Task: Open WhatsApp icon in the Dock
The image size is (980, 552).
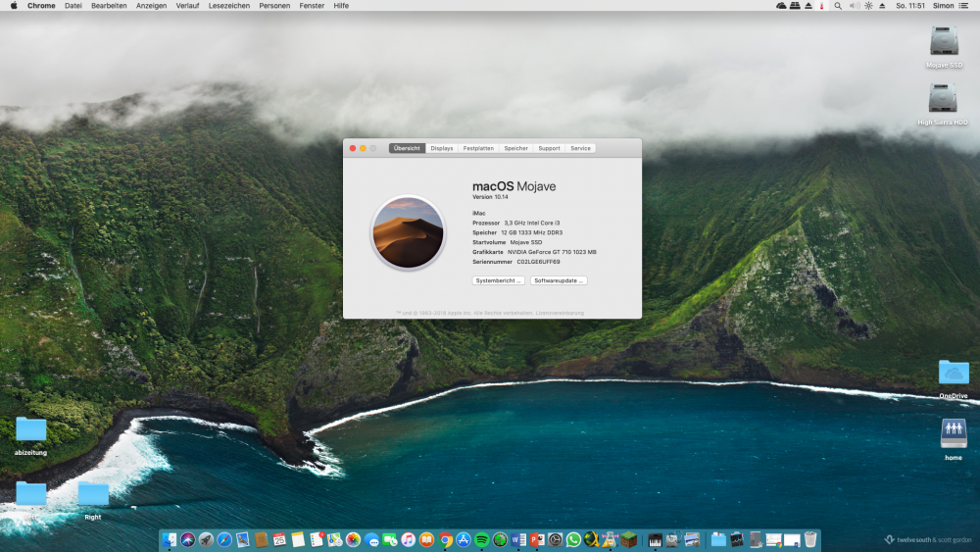Action: 573,539
